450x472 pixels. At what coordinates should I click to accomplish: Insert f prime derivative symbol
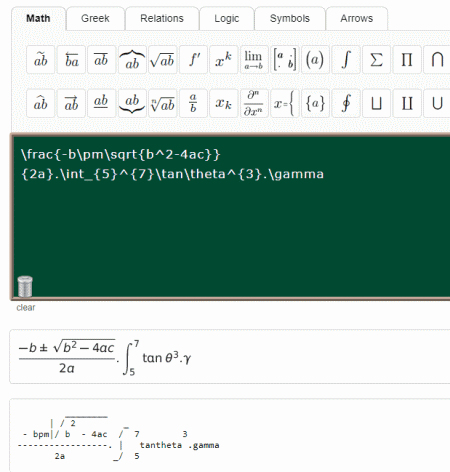(193, 60)
